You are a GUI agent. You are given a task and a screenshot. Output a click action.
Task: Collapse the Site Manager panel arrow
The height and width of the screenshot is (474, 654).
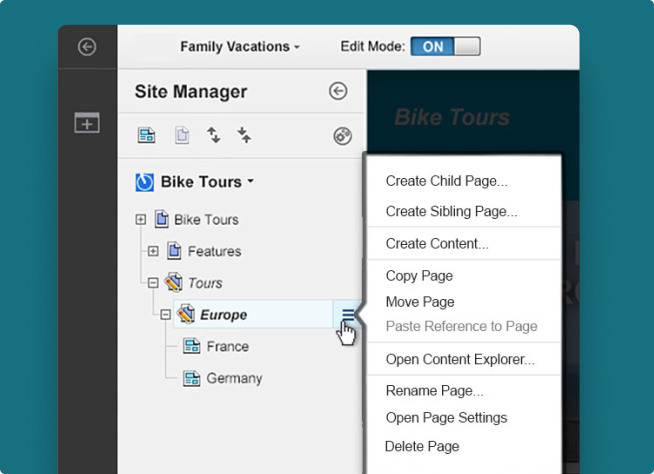[x=338, y=92]
